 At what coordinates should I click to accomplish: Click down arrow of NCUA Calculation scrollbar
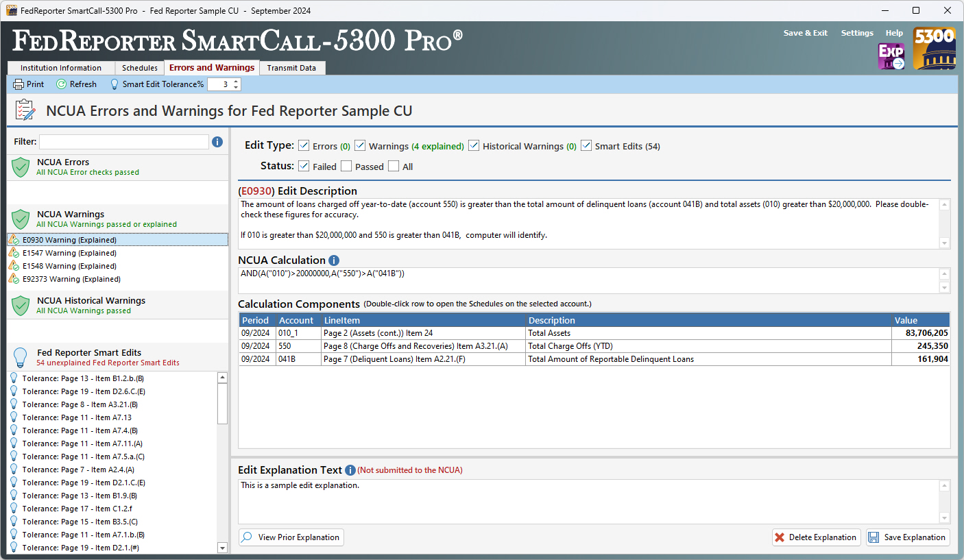945,288
